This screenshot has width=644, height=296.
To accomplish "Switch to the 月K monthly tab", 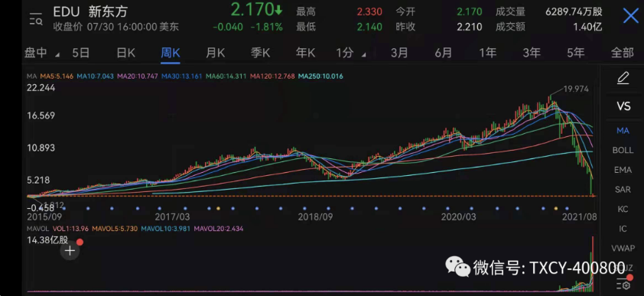I will click(x=215, y=53).
